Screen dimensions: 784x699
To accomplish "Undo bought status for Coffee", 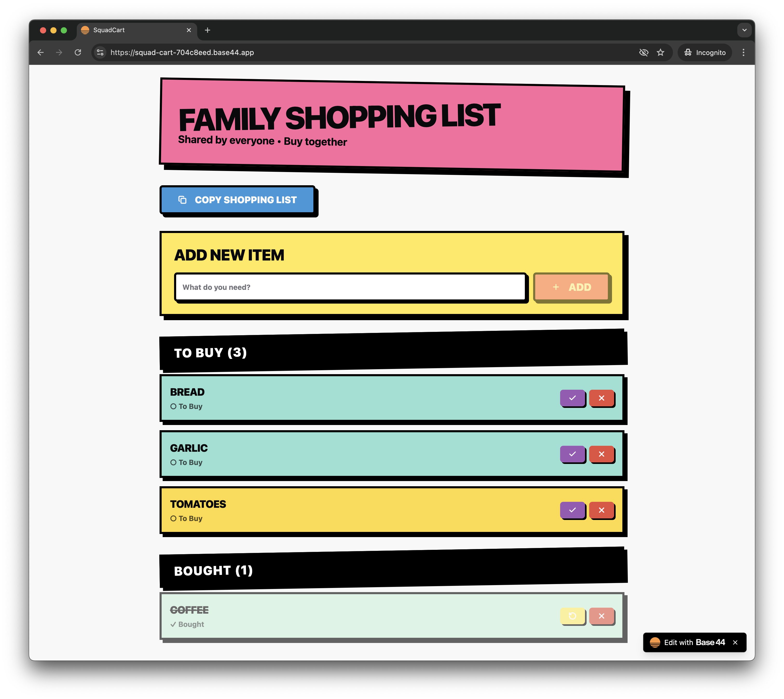I will tap(572, 616).
